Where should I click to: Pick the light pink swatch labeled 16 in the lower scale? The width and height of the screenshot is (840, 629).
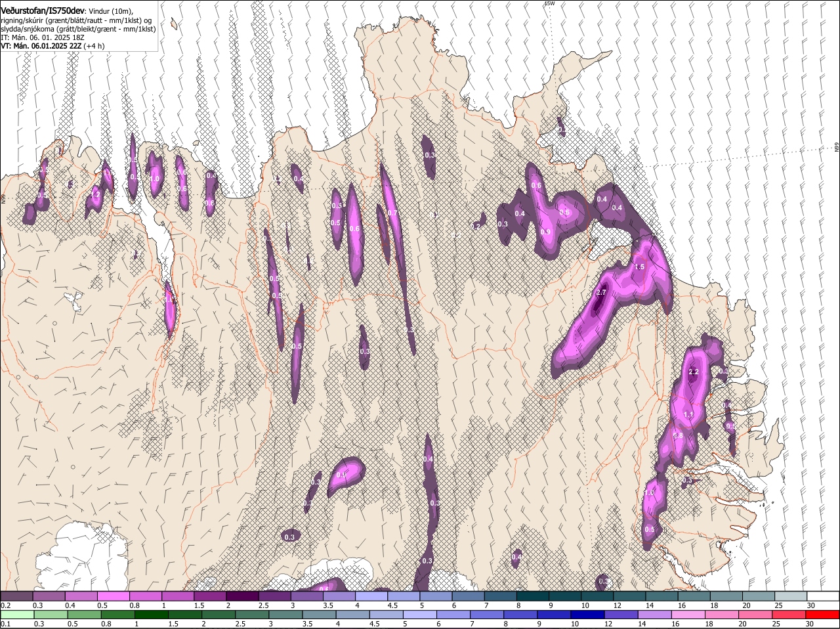coord(688,615)
